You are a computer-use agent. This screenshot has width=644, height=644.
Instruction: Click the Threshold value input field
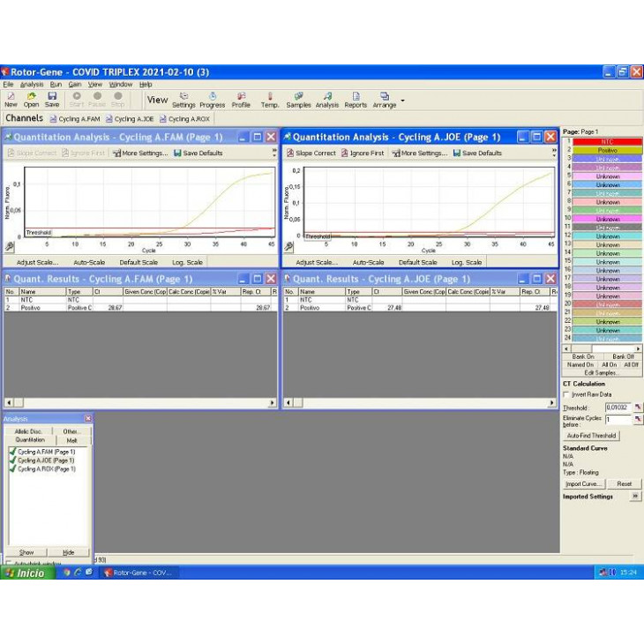617,408
